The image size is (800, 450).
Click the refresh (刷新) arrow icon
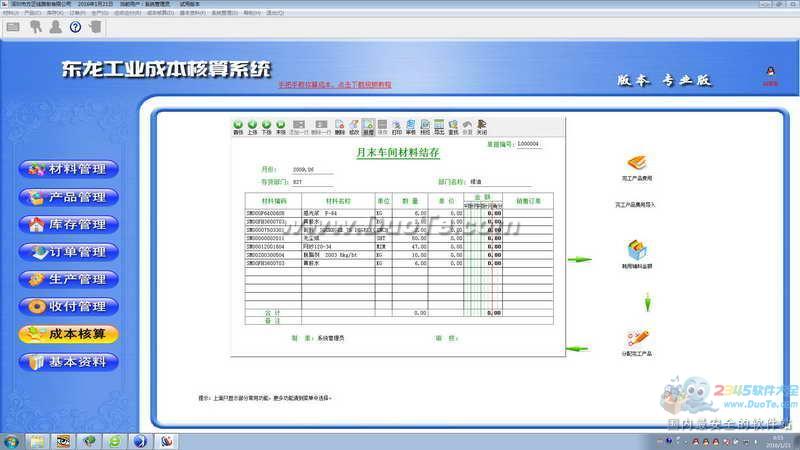point(467,127)
